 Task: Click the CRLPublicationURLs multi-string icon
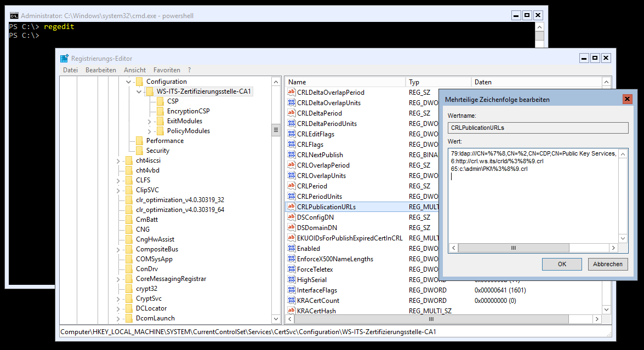tap(292, 206)
